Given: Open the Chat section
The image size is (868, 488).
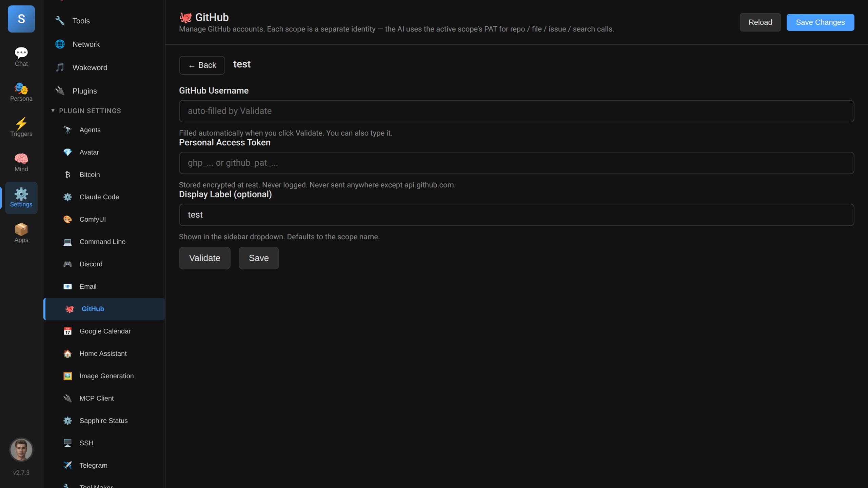Looking at the screenshot, I should (x=21, y=57).
